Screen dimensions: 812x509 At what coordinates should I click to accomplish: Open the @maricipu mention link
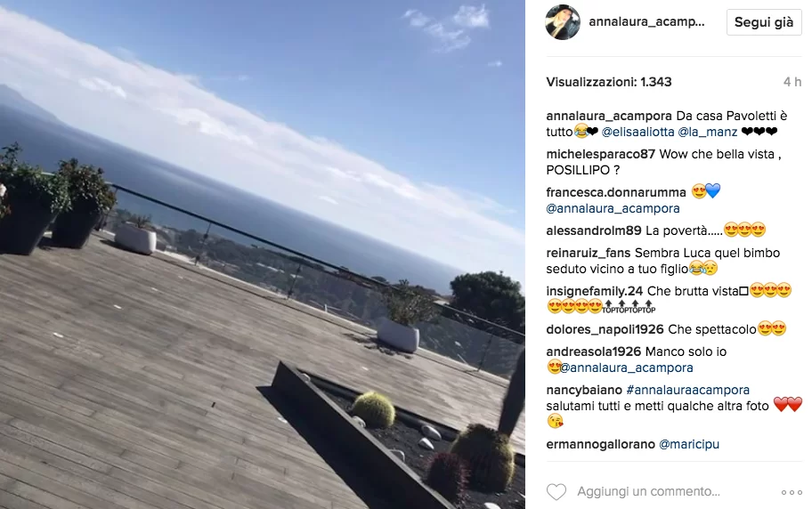click(689, 444)
